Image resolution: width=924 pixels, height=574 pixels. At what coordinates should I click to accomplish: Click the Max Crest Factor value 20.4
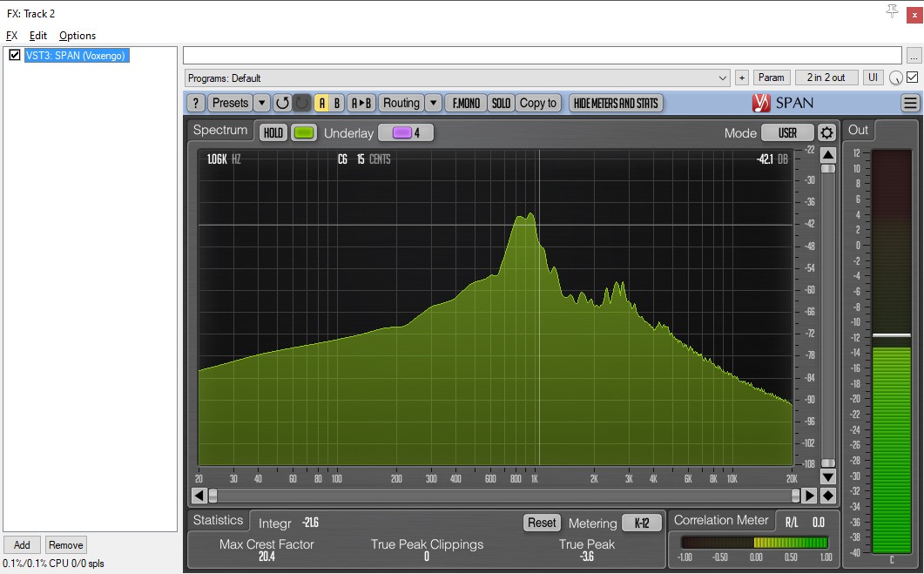click(266, 557)
